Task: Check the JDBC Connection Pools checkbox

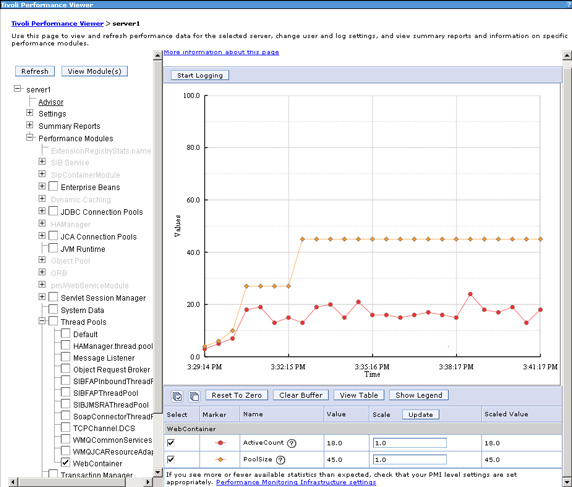Action: tap(53, 211)
